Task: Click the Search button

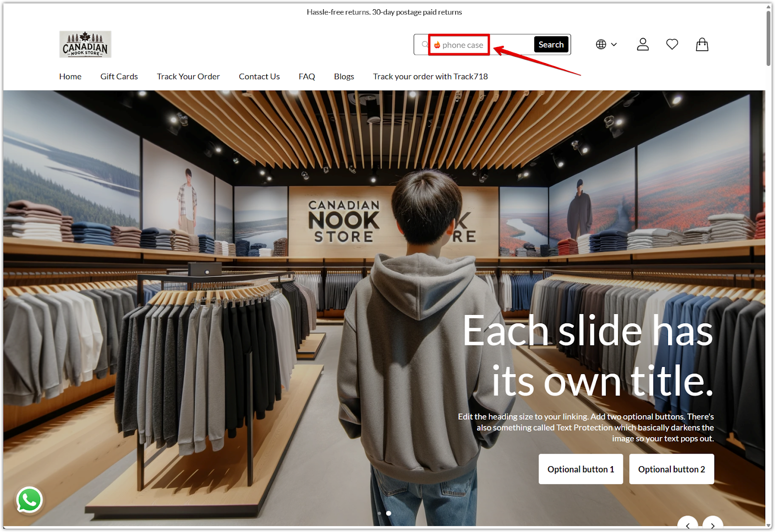Action: click(551, 45)
